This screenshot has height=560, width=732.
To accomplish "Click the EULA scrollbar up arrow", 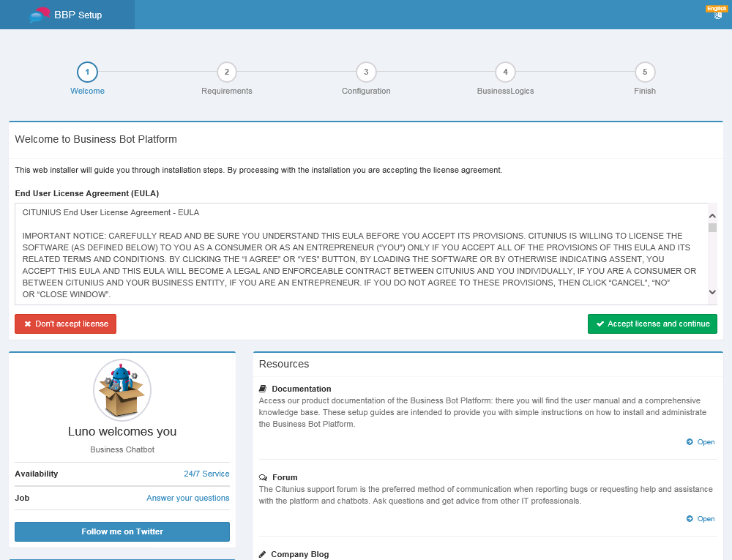I will [x=712, y=216].
